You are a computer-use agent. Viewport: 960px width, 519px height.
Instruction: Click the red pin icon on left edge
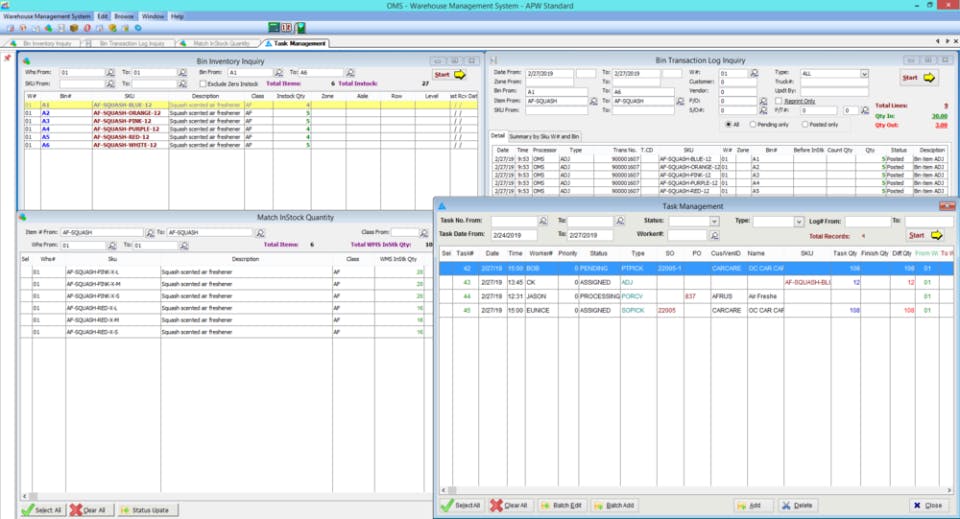[x=8, y=58]
